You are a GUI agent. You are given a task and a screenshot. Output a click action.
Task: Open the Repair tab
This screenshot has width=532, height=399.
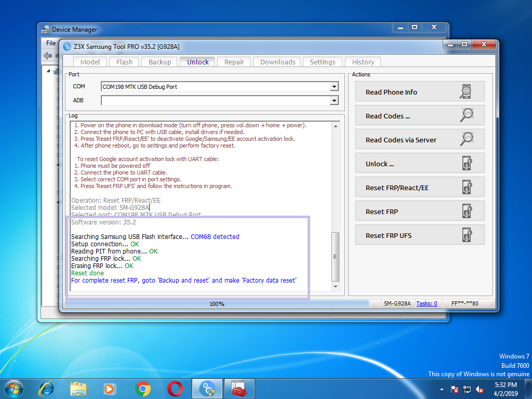click(234, 62)
